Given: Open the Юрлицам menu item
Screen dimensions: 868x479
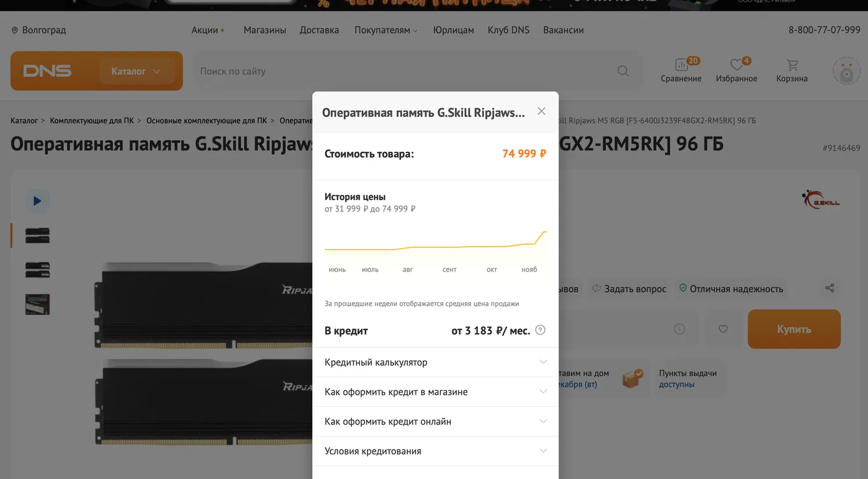Looking at the screenshot, I should coord(454,30).
